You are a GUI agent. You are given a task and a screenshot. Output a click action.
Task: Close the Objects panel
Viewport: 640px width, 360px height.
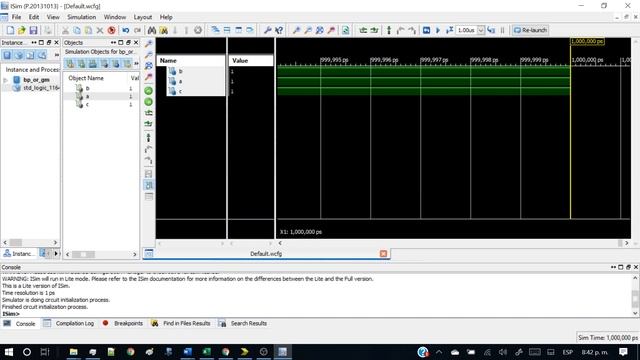tap(136, 42)
